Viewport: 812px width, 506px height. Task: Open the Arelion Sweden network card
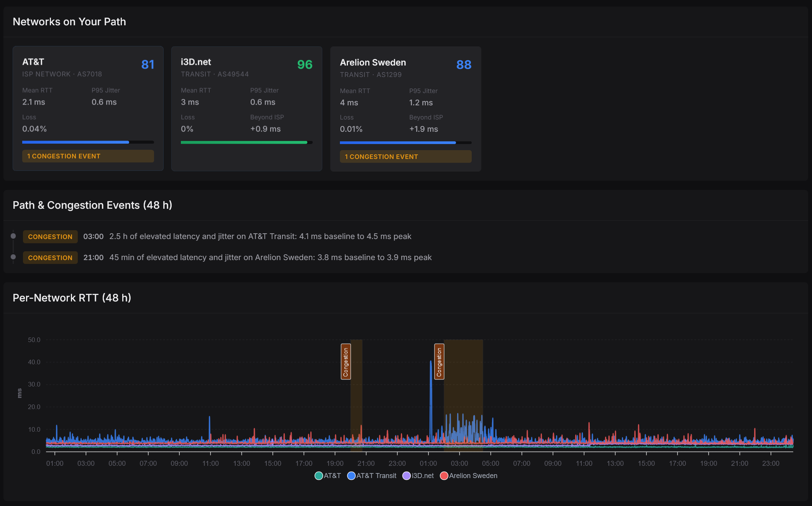coord(406,109)
